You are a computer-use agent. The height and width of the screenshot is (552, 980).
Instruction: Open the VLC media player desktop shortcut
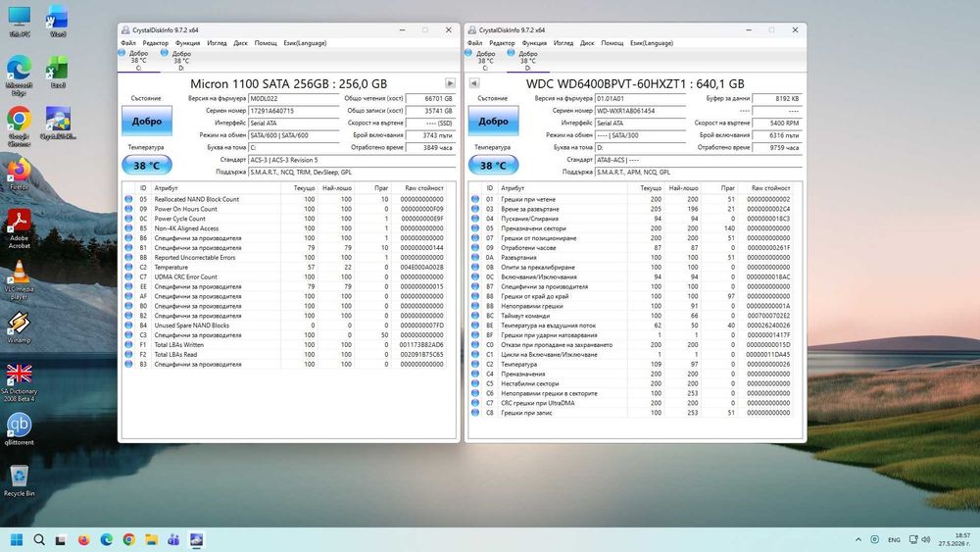tap(19, 280)
